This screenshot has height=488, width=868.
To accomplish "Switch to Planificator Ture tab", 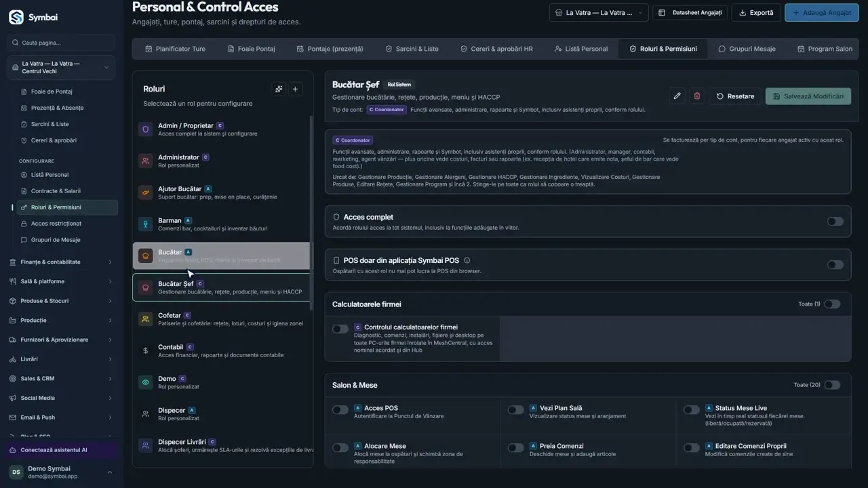I will (x=175, y=49).
